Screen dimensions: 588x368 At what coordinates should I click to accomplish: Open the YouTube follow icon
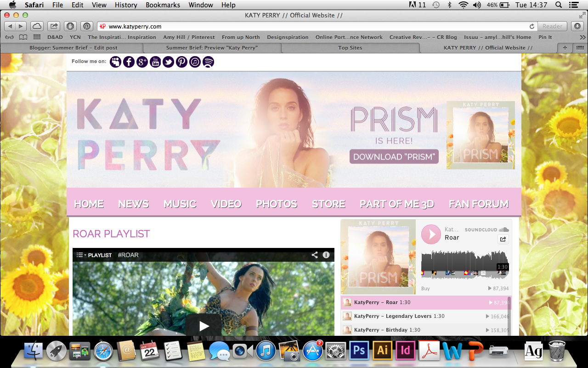(155, 62)
